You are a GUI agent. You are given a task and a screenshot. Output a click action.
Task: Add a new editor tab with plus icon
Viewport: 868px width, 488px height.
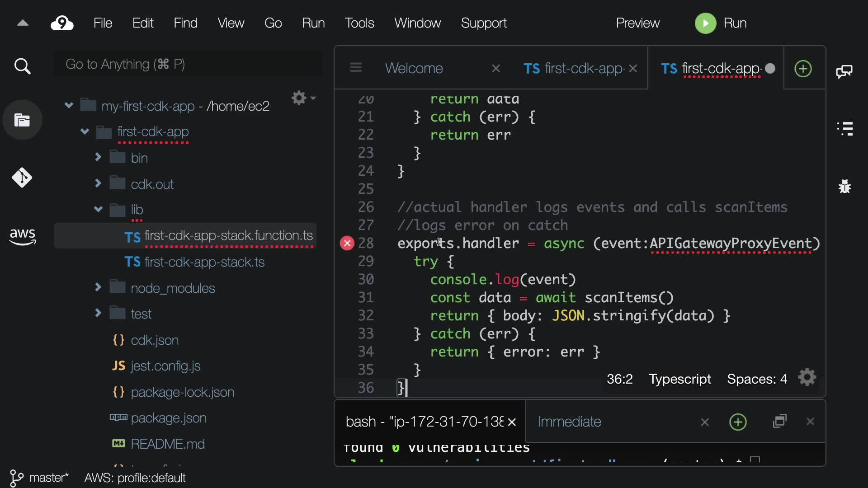point(803,69)
